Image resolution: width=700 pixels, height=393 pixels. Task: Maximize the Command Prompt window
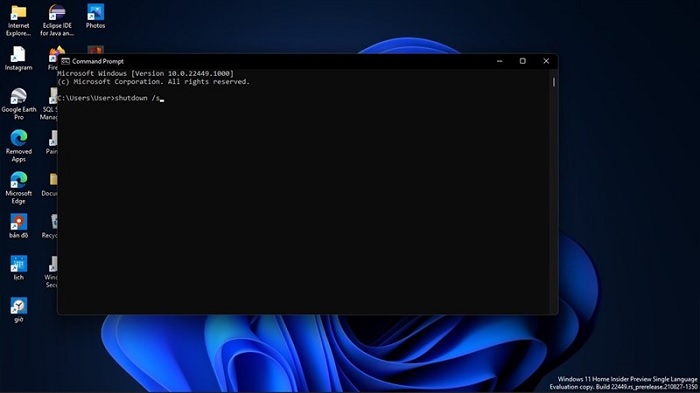(x=523, y=61)
